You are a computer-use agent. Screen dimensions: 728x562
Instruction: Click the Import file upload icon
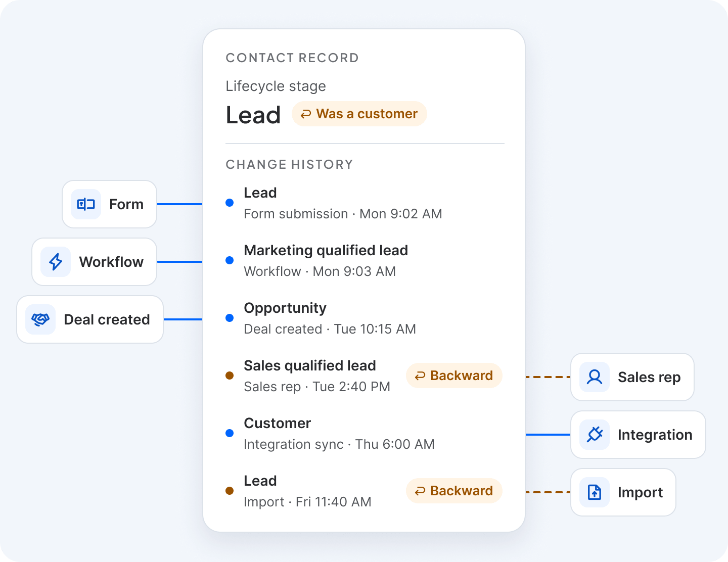(x=595, y=492)
